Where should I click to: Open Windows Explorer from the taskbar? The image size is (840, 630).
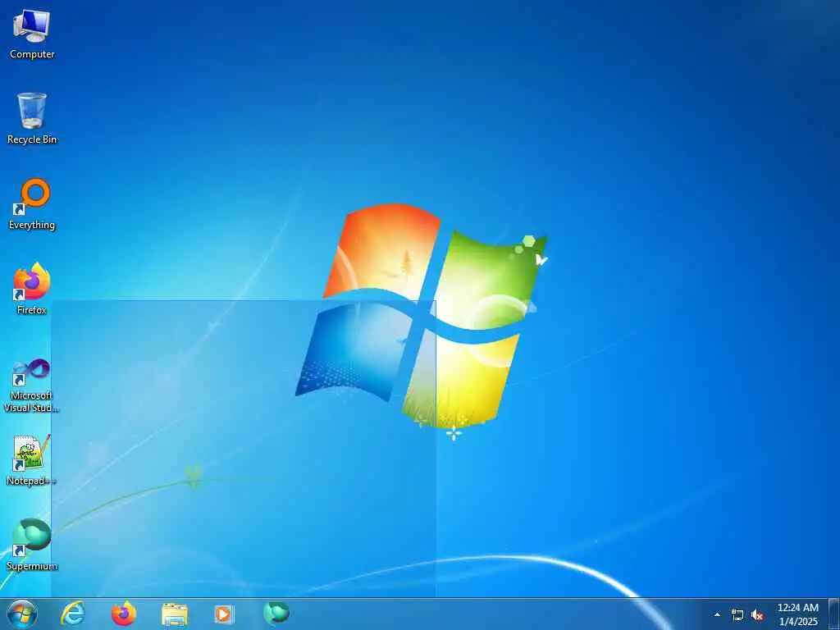[x=175, y=614]
